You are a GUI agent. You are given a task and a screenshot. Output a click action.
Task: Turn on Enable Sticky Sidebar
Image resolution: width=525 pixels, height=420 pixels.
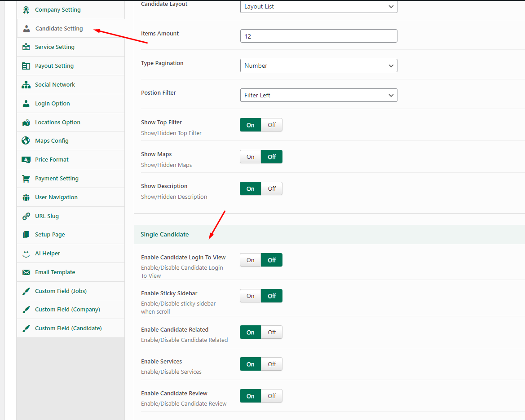click(251, 296)
